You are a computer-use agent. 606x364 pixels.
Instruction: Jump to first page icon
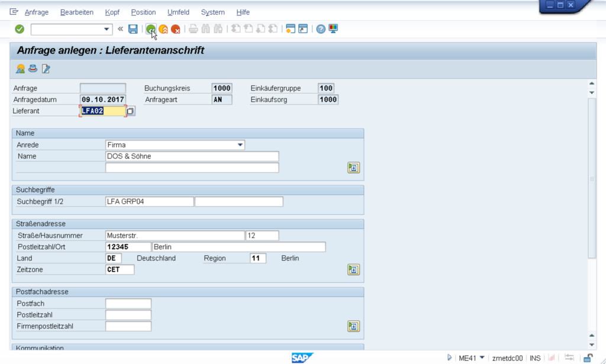(236, 29)
